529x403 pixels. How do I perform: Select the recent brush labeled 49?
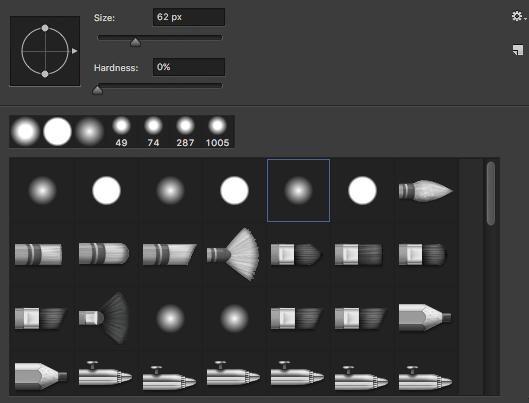121,132
